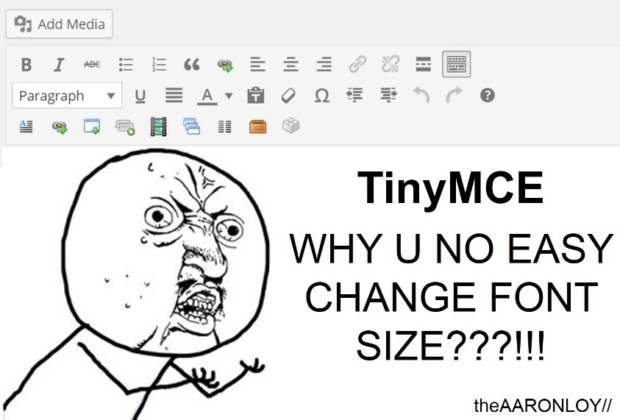620x420 pixels.
Task: Apply blockquote formatting
Action: coord(192,65)
